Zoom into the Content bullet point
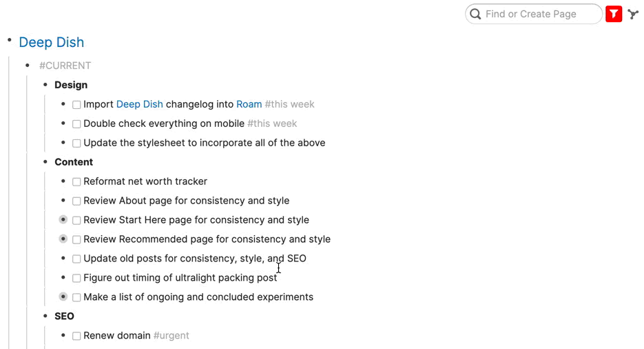 45,162
